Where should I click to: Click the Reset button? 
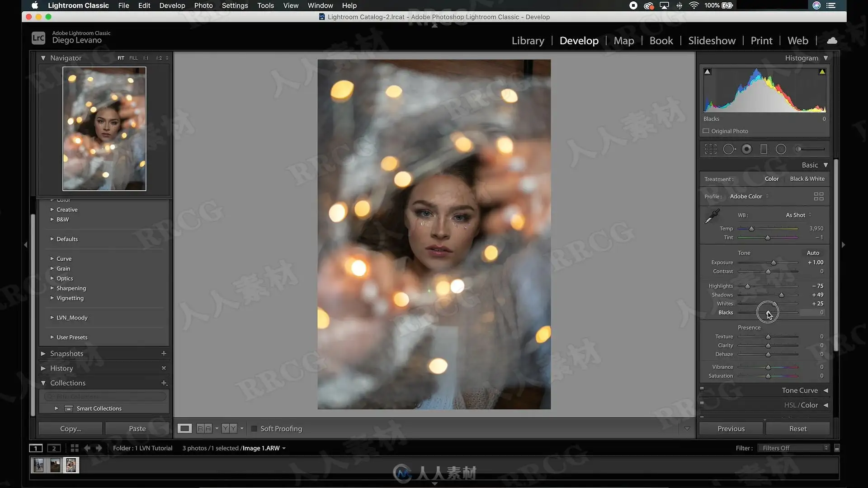[x=797, y=428]
